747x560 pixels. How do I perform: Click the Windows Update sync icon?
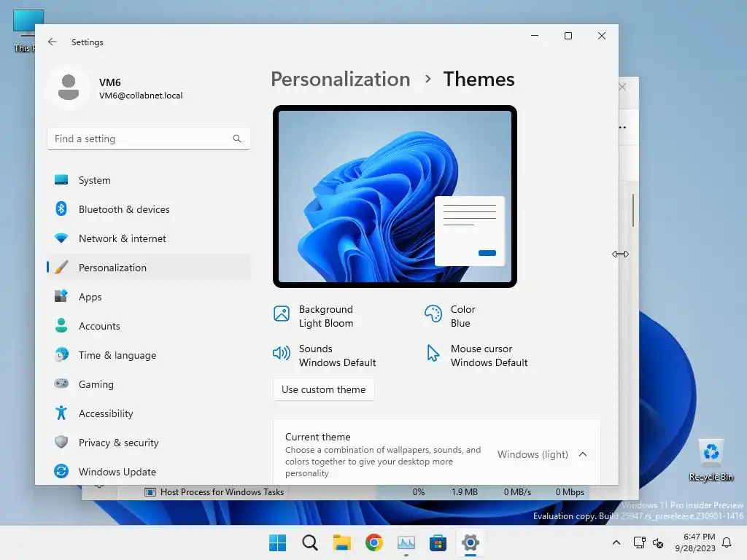tap(61, 471)
